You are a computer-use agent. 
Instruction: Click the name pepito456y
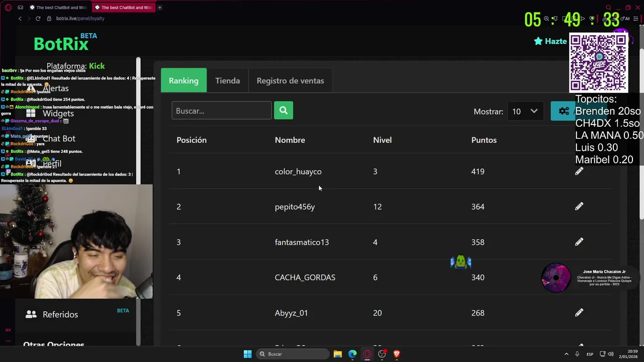[295, 207]
